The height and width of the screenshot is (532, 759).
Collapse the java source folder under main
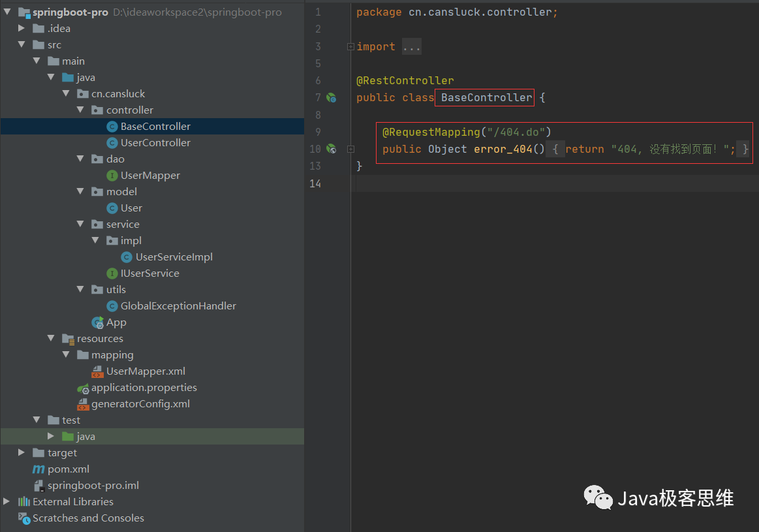point(51,77)
